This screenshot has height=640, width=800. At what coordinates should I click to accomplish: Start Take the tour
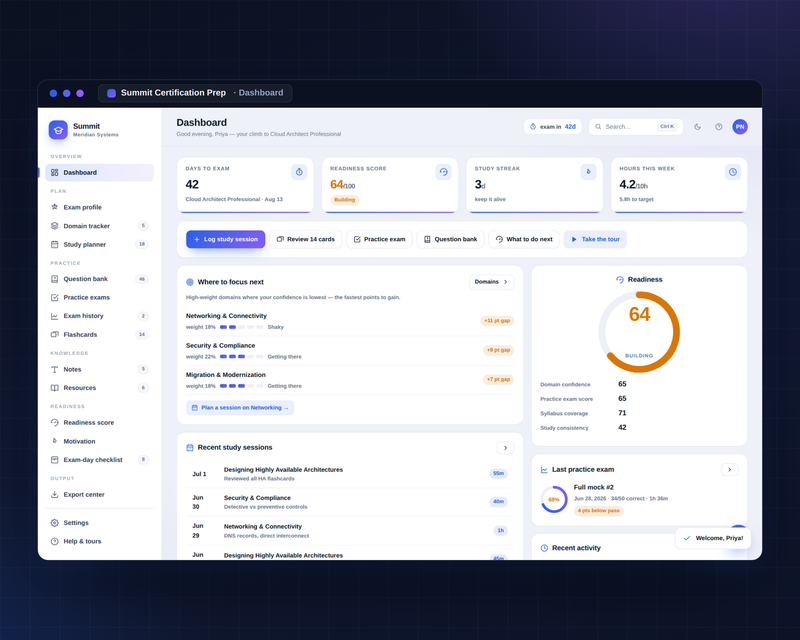coord(595,239)
